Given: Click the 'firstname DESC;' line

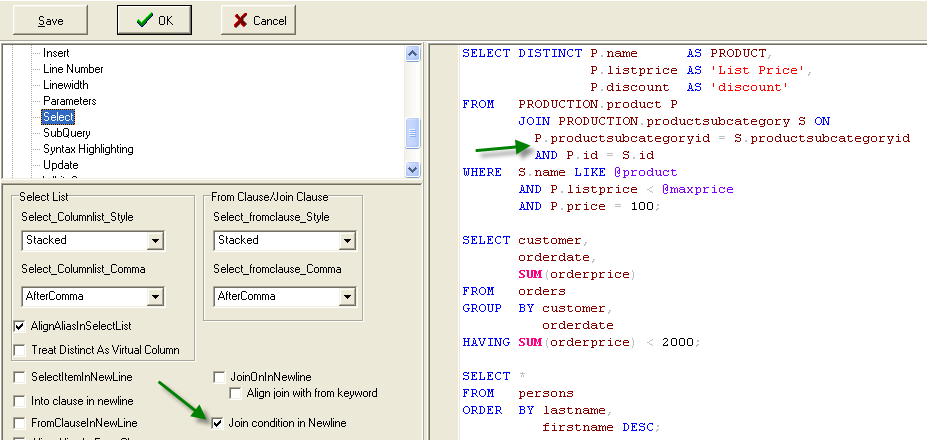Looking at the screenshot, I should tap(601, 427).
